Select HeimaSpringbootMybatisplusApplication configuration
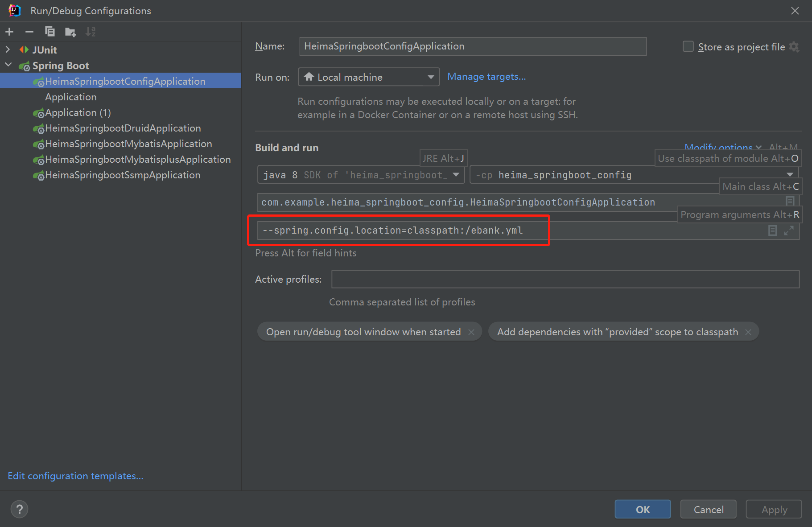Viewport: 812px width, 527px height. click(137, 160)
